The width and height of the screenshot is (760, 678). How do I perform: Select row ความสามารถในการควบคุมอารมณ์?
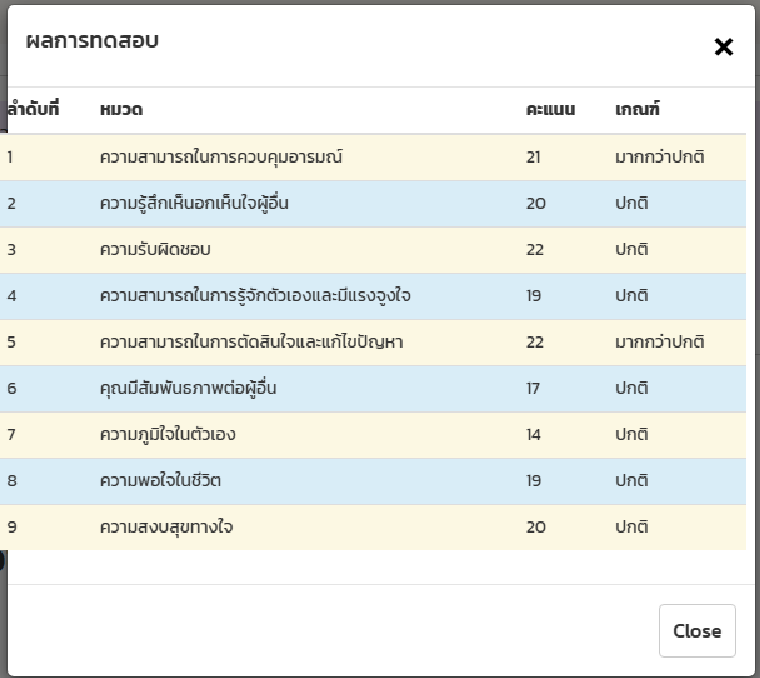pos(373,157)
